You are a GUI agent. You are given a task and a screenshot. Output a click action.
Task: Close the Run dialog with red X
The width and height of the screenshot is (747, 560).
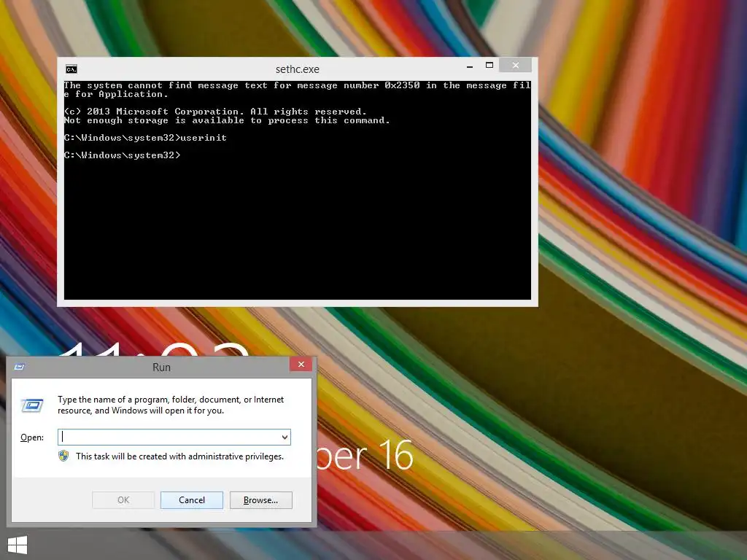click(x=301, y=365)
